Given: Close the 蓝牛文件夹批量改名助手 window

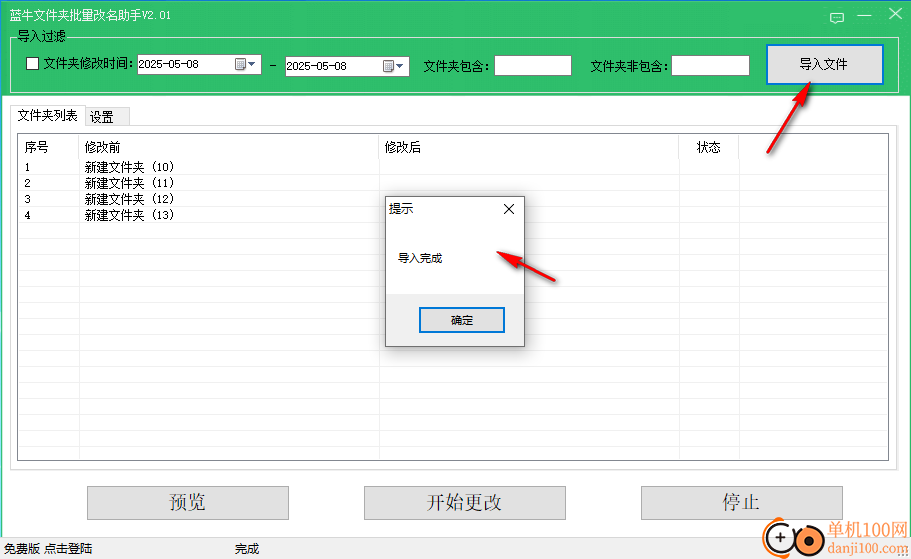Looking at the screenshot, I should click(895, 13).
